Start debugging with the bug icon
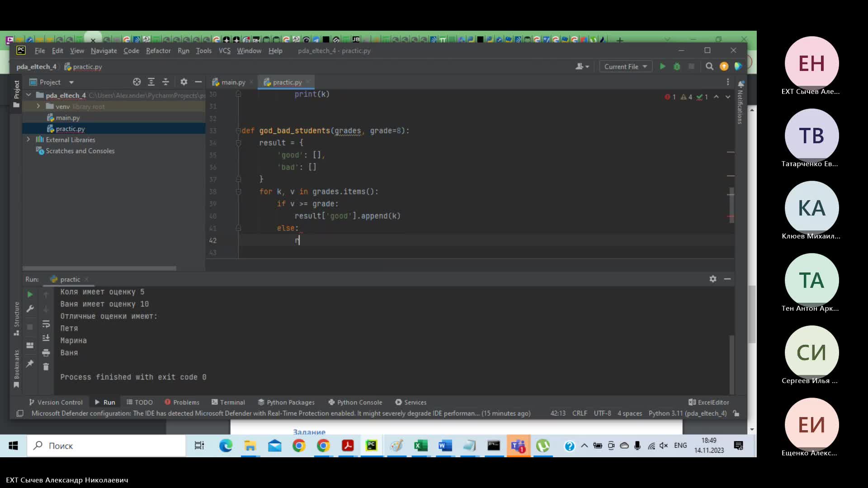868x488 pixels. point(677,66)
